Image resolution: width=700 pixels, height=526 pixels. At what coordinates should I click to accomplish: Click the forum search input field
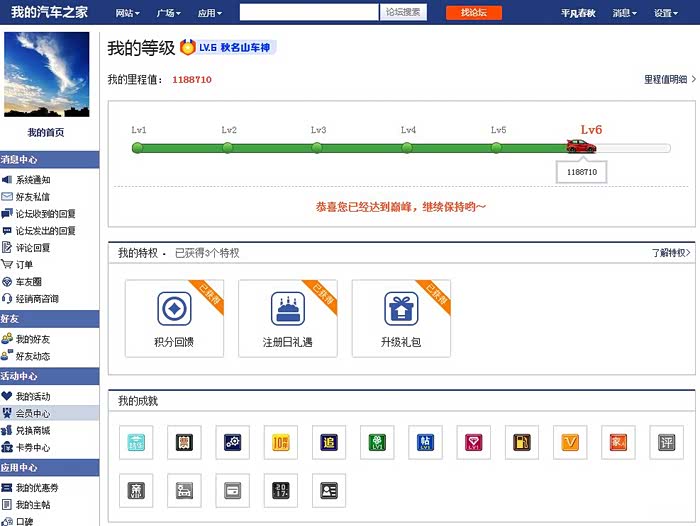309,13
